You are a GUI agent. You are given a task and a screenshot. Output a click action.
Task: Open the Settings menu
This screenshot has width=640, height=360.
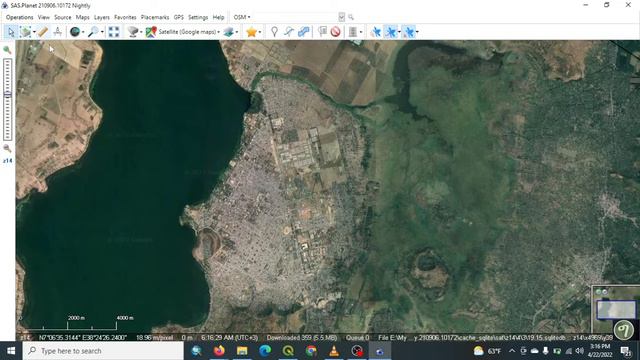(x=198, y=17)
